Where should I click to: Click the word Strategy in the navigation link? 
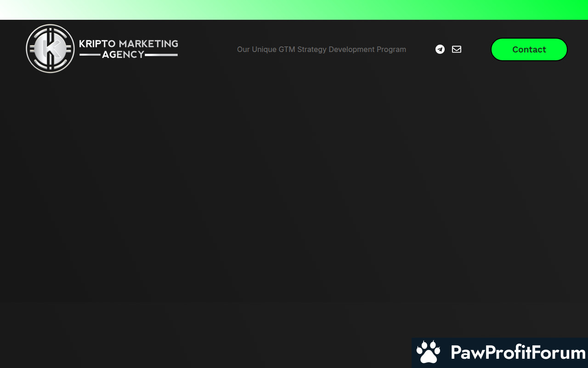click(312, 49)
